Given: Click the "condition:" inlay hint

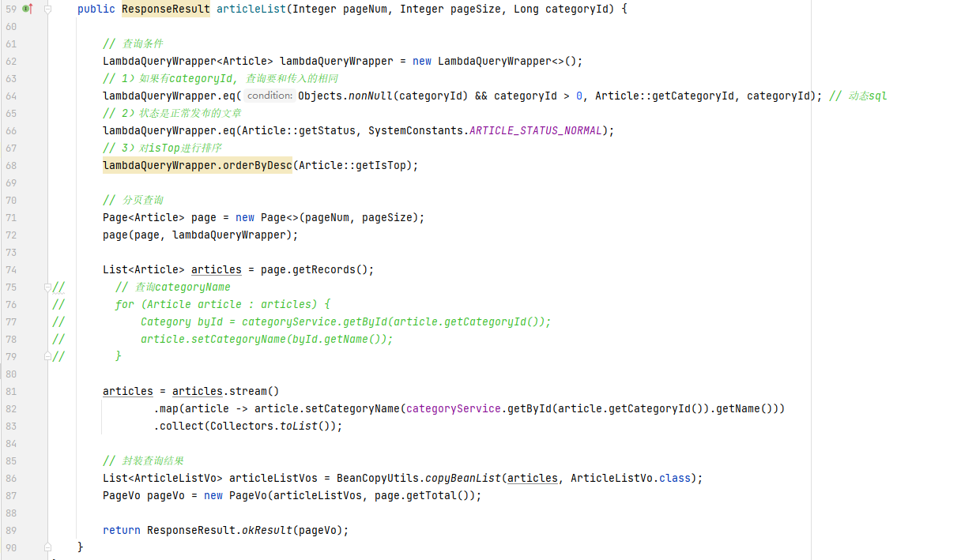Looking at the screenshot, I should coord(270,96).
